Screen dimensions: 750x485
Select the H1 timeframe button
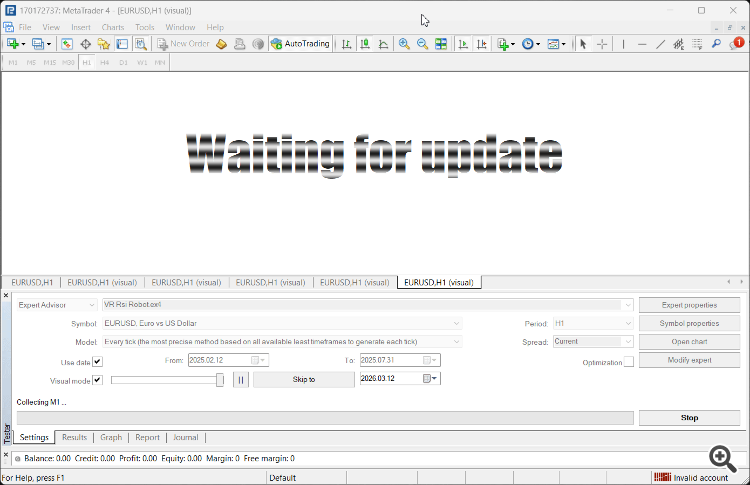click(87, 63)
